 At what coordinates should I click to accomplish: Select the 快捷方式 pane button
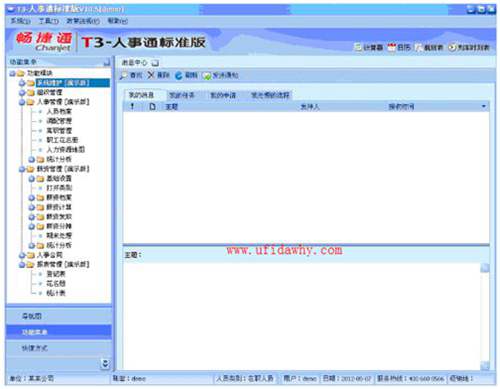[x=59, y=348]
